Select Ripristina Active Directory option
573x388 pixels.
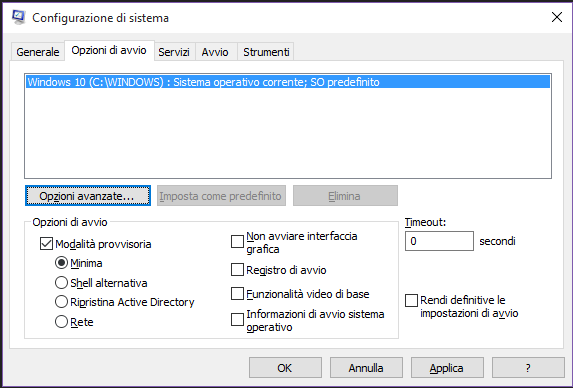pyautogui.click(x=61, y=302)
